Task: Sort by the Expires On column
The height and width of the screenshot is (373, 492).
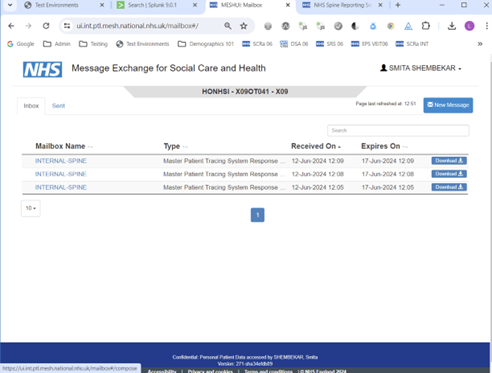Action: 384,146
